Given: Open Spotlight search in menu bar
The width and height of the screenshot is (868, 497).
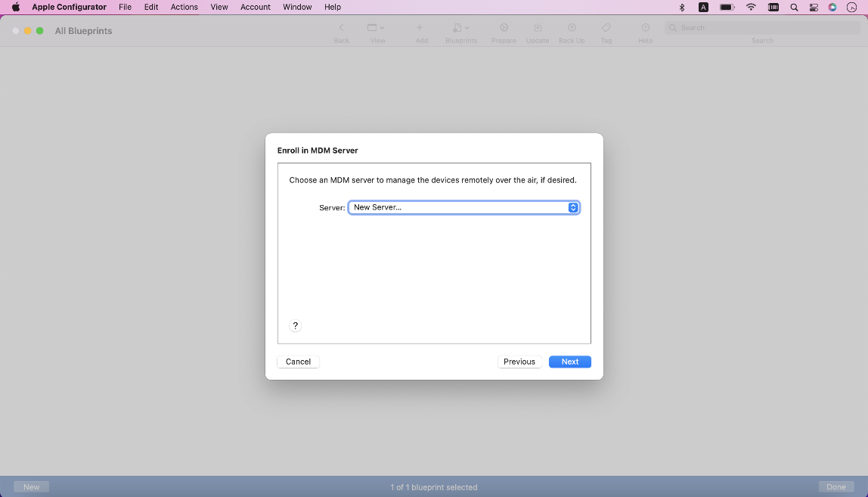Looking at the screenshot, I should (x=795, y=8).
